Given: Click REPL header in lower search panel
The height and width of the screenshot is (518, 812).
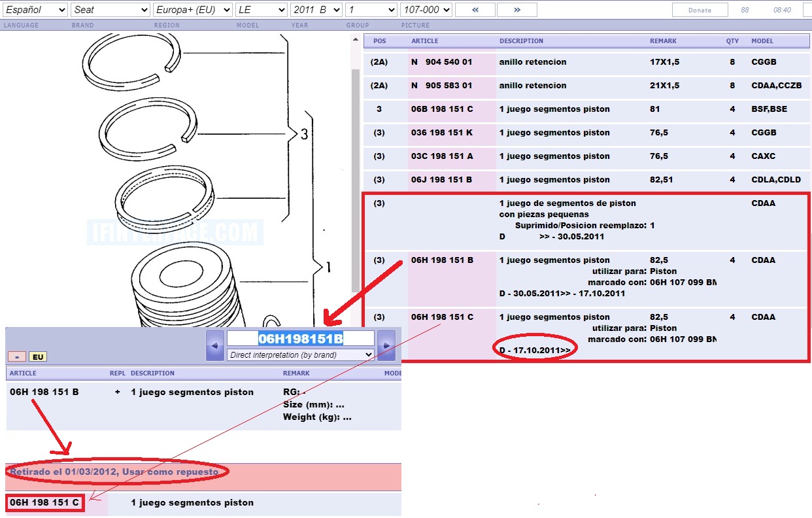Looking at the screenshot, I should (x=117, y=373).
